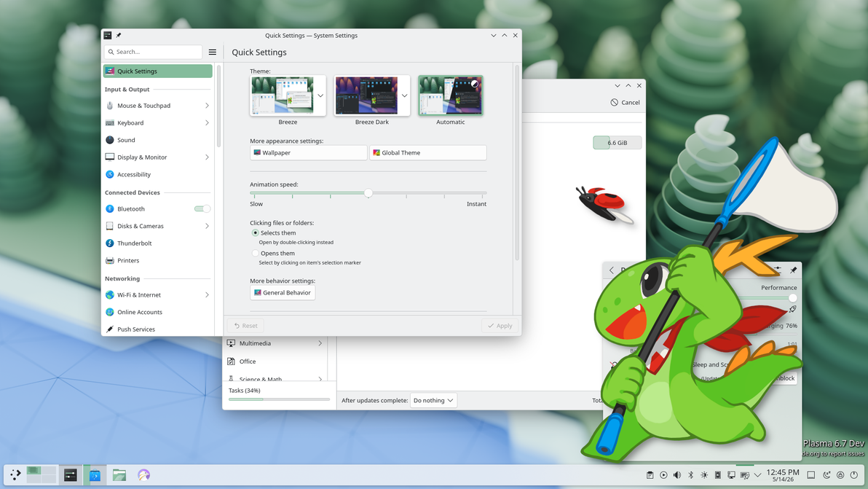Click the Apply button

pos(500,326)
